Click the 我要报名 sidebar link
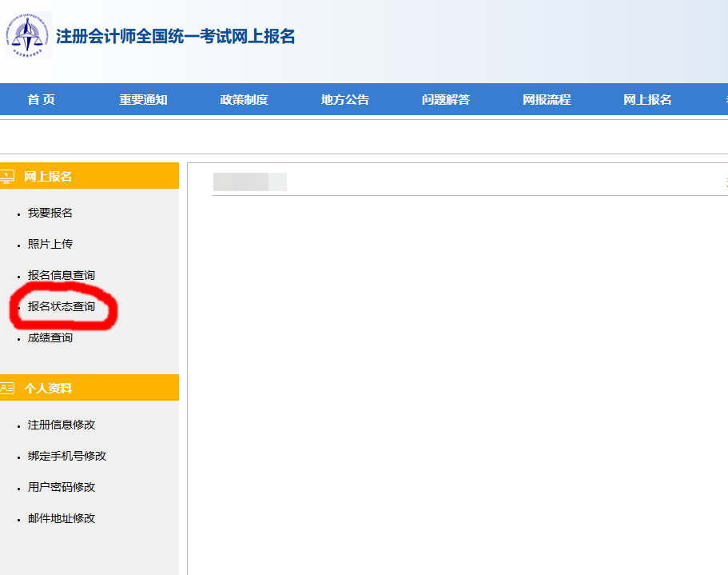The width and height of the screenshot is (728, 575). (50, 213)
